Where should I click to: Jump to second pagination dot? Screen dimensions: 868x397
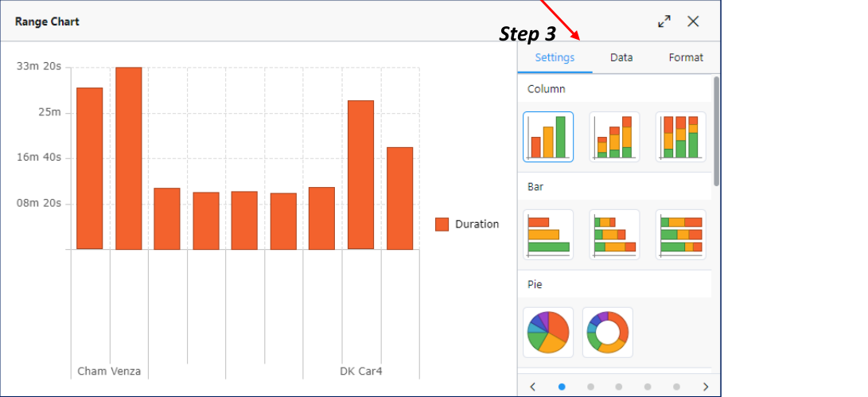coord(590,387)
